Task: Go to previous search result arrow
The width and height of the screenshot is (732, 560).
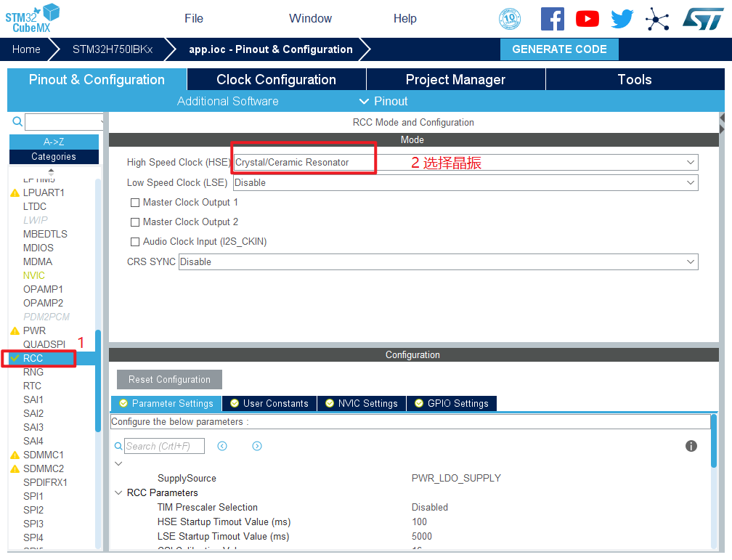Action: point(222,446)
